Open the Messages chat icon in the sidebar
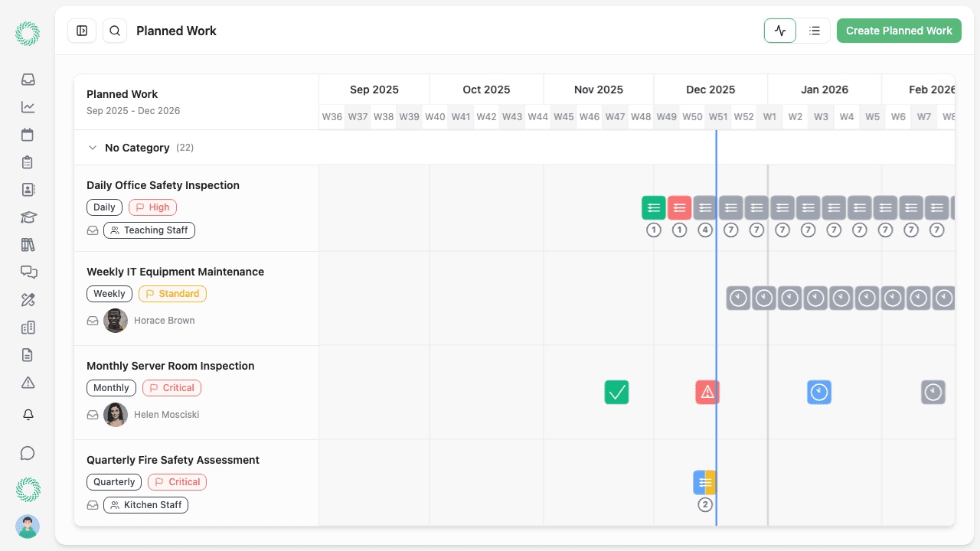Image resolution: width=980 pixels, height=551 pixels. (28, 272)
